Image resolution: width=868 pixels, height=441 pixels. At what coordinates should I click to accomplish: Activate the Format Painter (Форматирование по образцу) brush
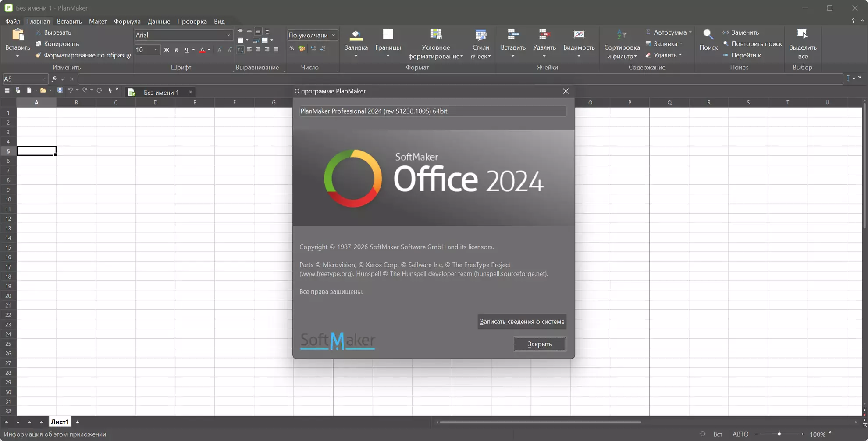tap(38, 55)
